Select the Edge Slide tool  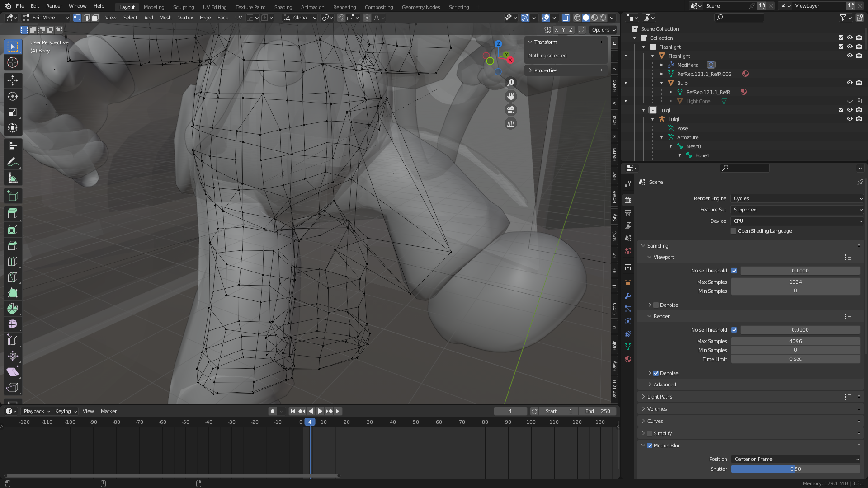[x=13, y=340]
